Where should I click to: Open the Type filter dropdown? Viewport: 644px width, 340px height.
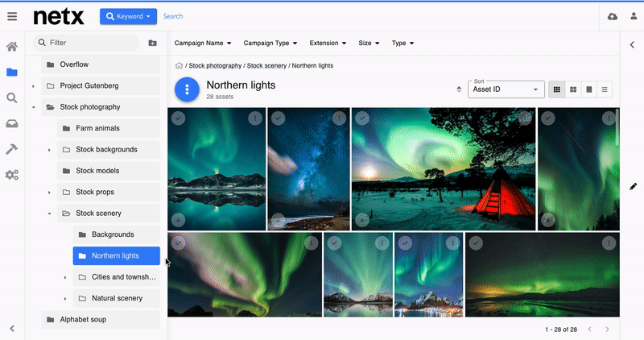[402, 43]
